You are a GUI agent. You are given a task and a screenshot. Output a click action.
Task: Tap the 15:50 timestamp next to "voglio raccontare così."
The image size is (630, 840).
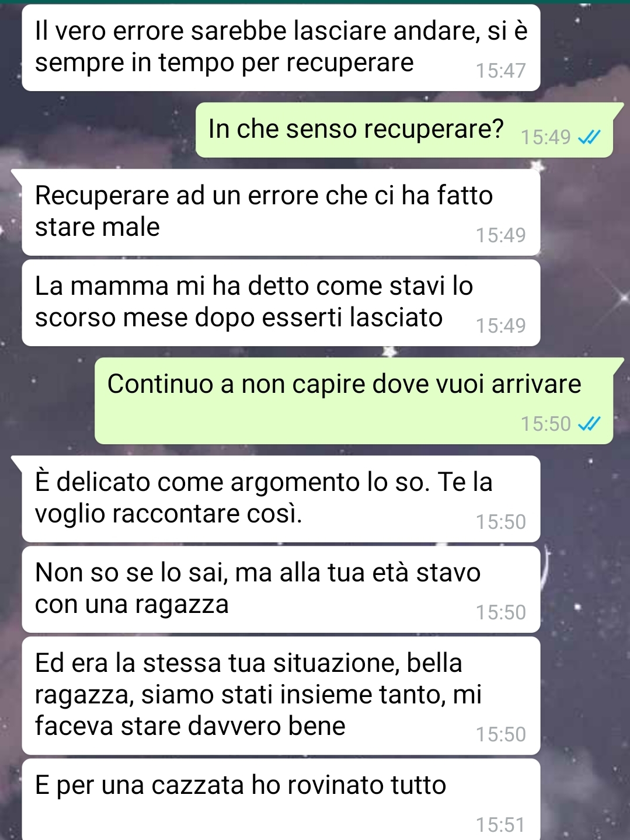click(500, 522)
